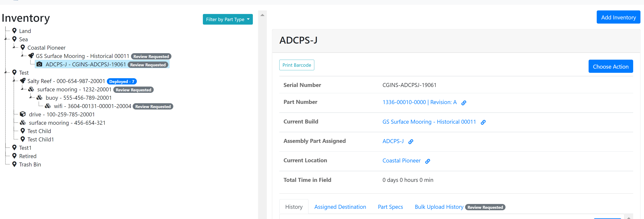
Task: Click the Trash Bin location pin icon
Action: [14, 164]
